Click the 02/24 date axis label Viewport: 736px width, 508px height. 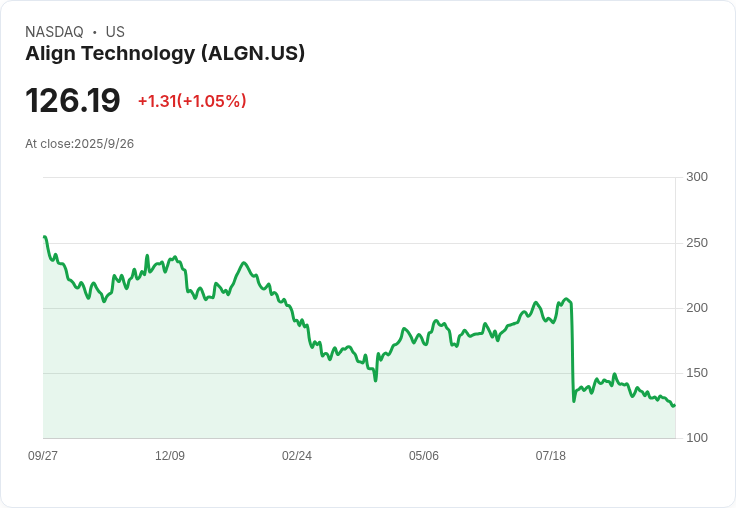pos(297,456)
